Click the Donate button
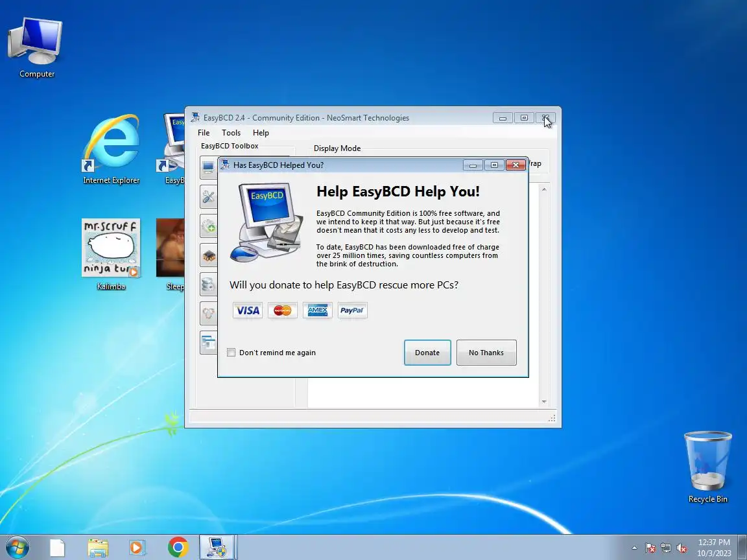 point(427,353)
